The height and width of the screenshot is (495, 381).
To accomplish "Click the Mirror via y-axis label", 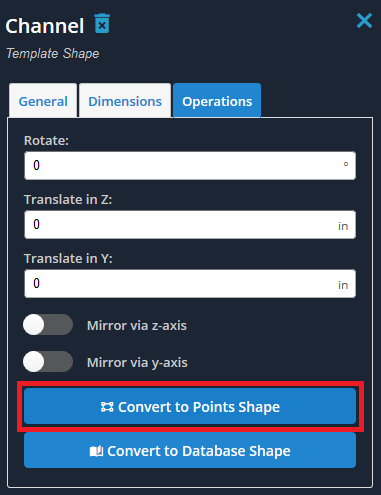I will click(137, 363).
